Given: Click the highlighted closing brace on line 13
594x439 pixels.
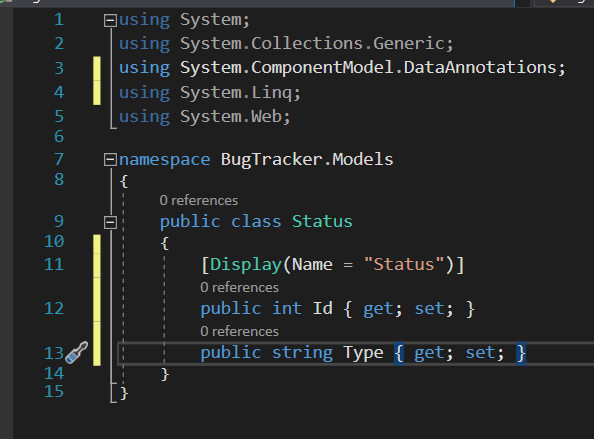Looking at the screenshot, I should (x=521, y=353).
